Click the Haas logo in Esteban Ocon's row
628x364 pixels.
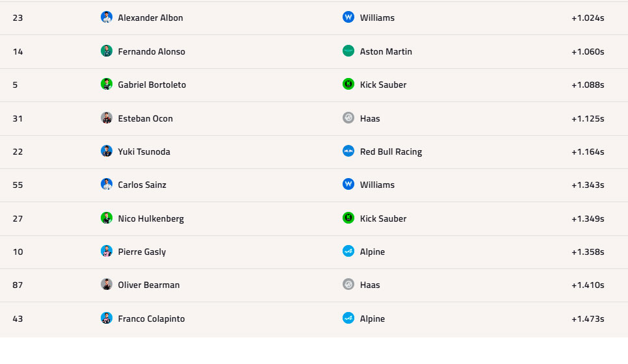pos(348,118)
